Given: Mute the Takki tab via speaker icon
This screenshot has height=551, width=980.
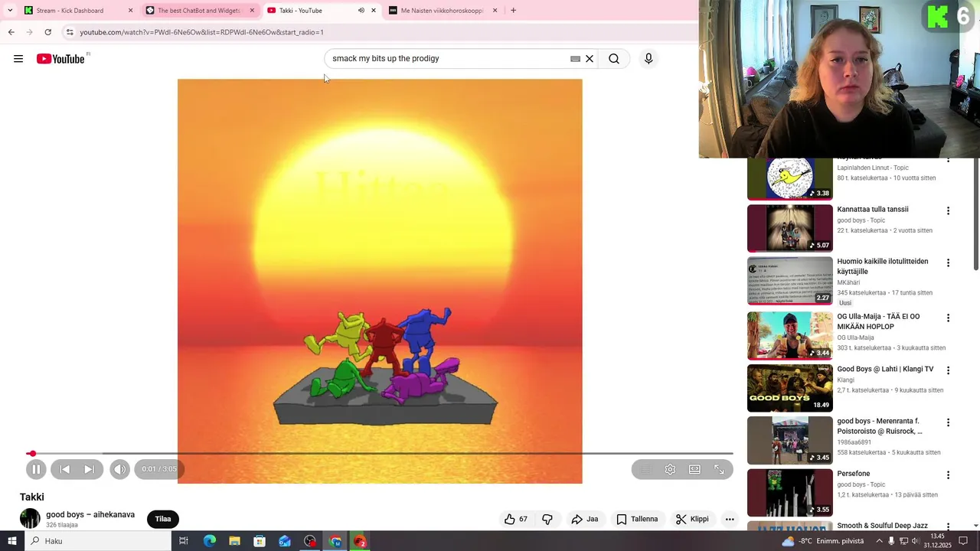Looking at the screenshot, I should (361, 11).
